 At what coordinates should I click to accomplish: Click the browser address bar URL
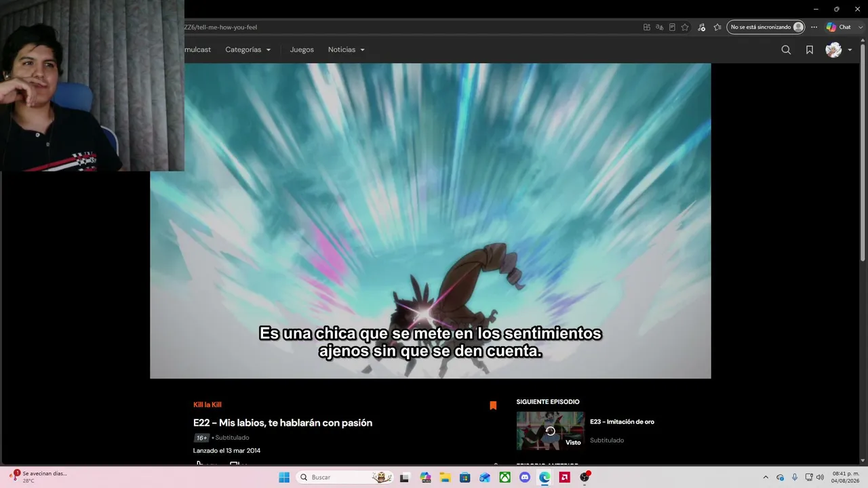tap(220, 27)
